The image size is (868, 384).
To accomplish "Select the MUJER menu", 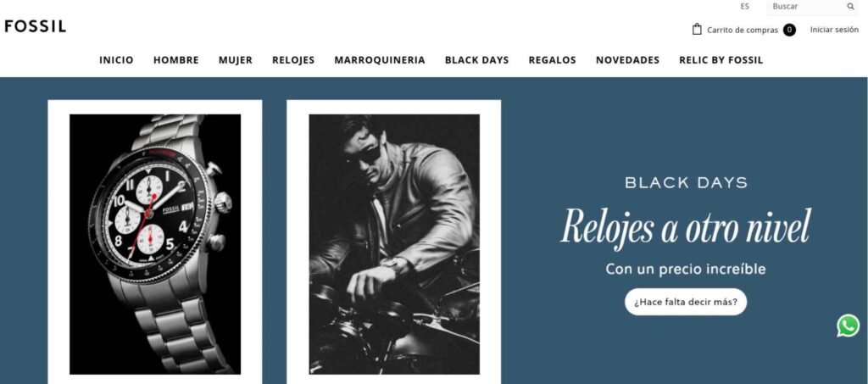I will click(236, 60).
